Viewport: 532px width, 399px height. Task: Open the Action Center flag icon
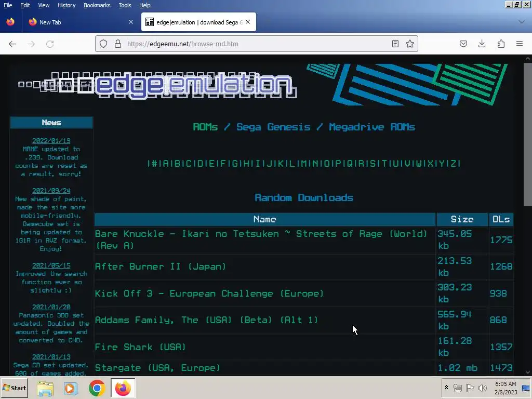point(470,388)
